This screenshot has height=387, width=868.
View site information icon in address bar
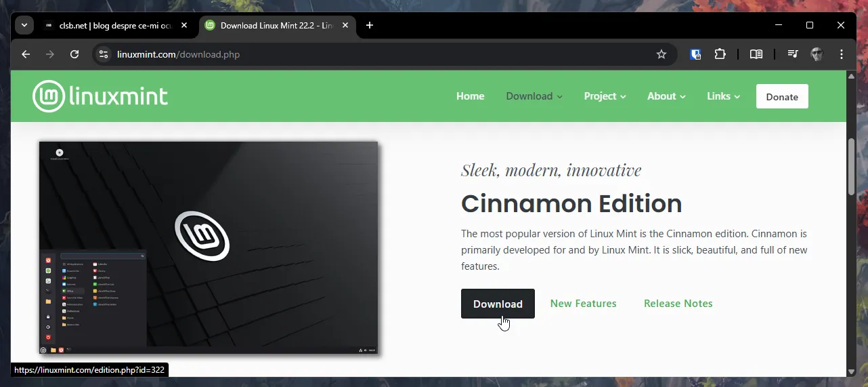tap(104, 54)
